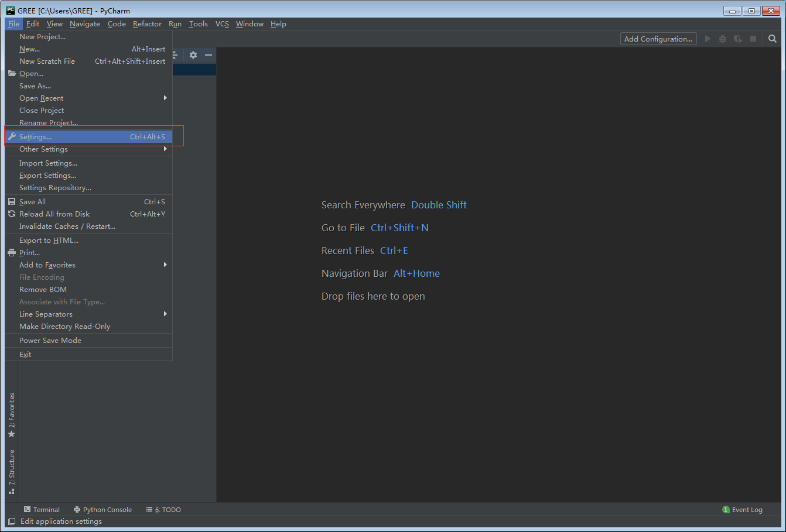786x532 pixels.
Task: Open the Structure tool window sidebar tab
Action: click(x=12, y=472)
